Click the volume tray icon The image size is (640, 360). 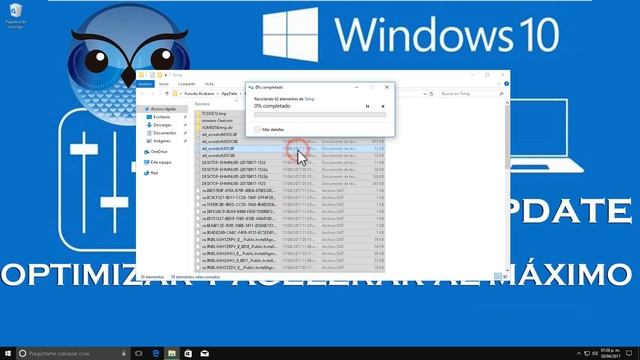coord(595,353)
